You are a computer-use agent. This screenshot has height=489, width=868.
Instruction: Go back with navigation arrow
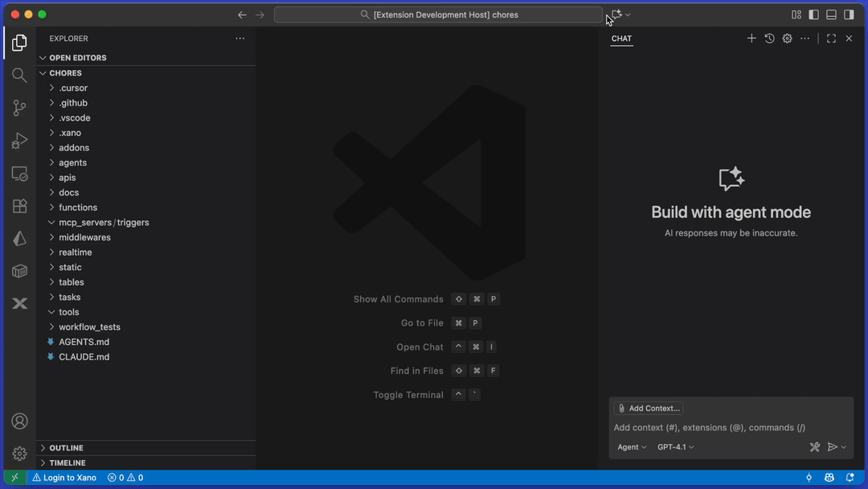[242, 15]
